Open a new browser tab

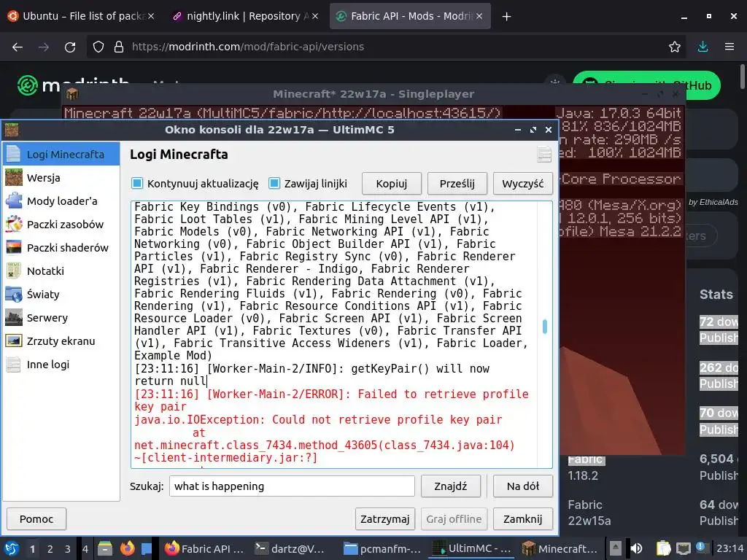[506, 16]
